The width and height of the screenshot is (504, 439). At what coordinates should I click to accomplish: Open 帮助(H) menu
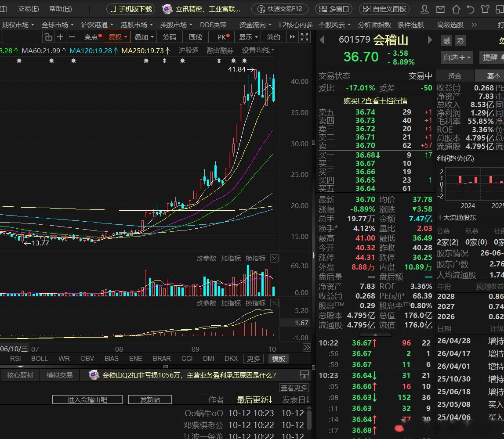(61, 9)
